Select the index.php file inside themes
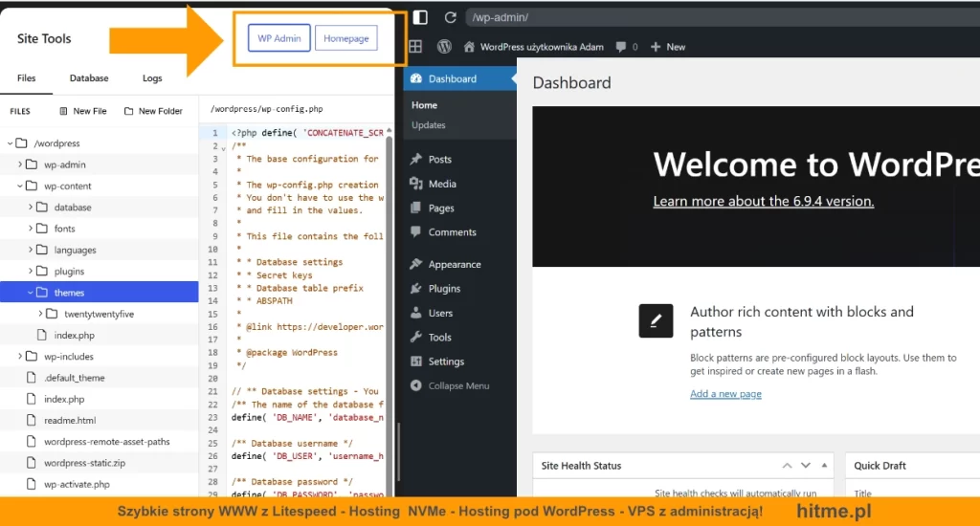This screenshot has width=980, height=526. pyautogui.click(x=74, y=335)
